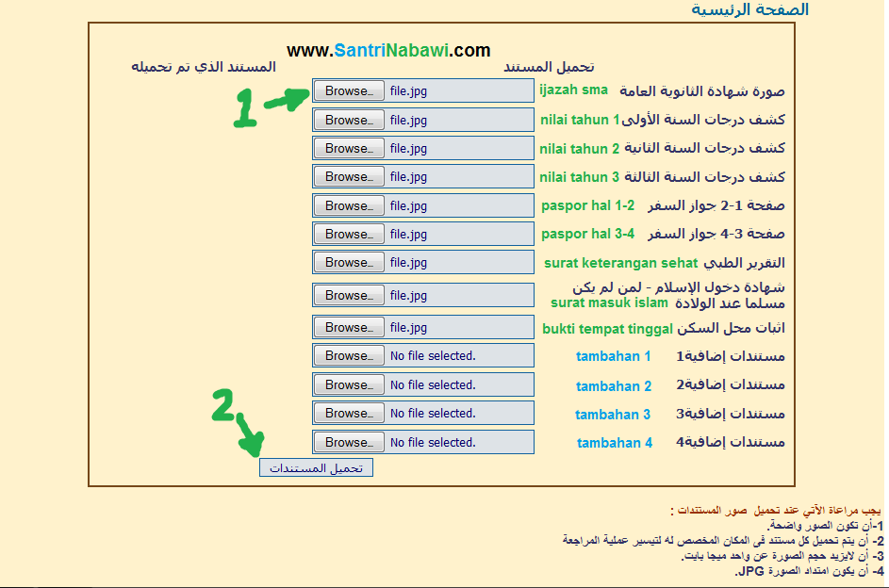This screenshot has width=889, height=588.
Task: Click the 'surat keterangan sehat' label
Action: pyautogui.click(x=621, y=263)
